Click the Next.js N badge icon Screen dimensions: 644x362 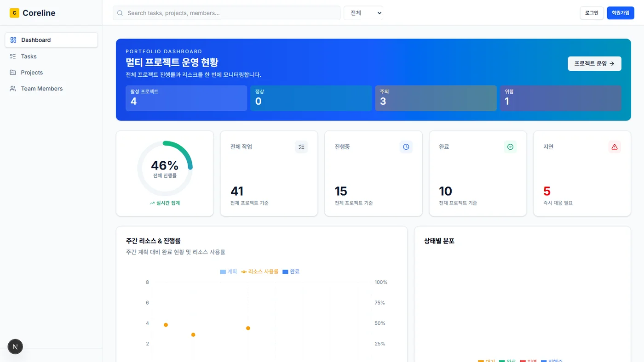(15, 347)
